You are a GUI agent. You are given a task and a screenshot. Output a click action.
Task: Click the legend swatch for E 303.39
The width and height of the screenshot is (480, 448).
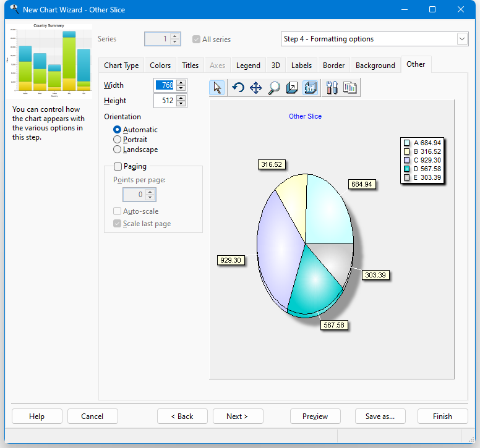[406, 177]
